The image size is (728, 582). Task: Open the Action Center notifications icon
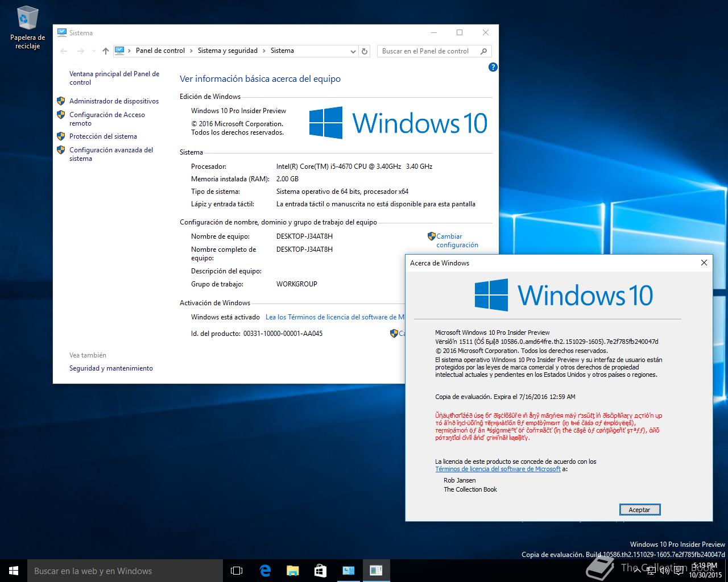coord(679,571)
